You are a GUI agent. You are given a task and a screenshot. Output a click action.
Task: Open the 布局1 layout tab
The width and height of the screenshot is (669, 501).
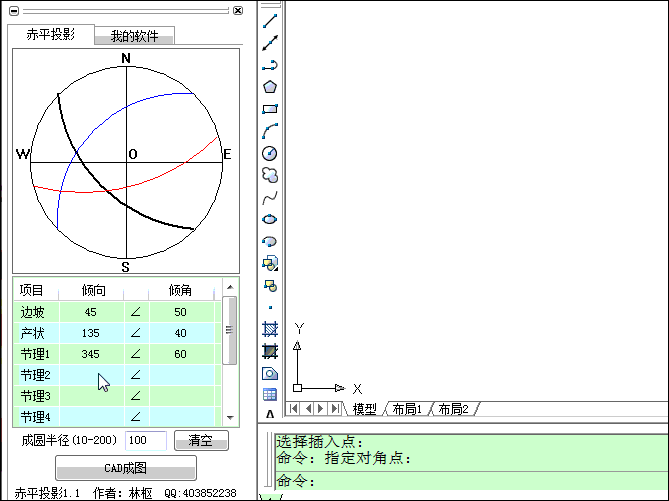pos(407,409)
